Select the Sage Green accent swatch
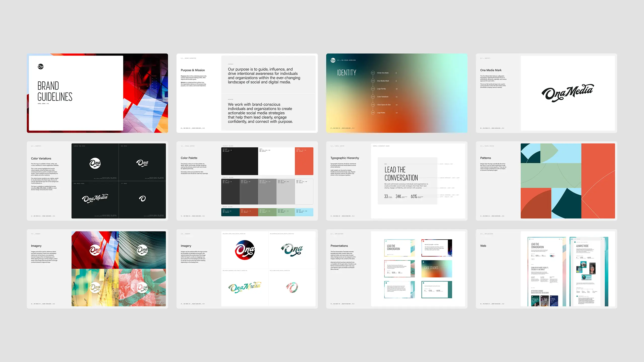This screenshot has width=644, height=362. [267, 212]
